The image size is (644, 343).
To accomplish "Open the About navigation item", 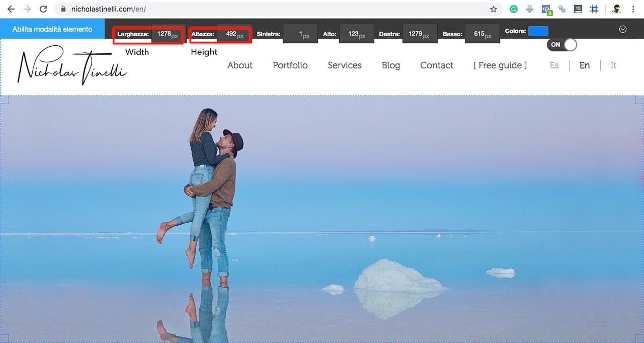I will click(240, 65).
